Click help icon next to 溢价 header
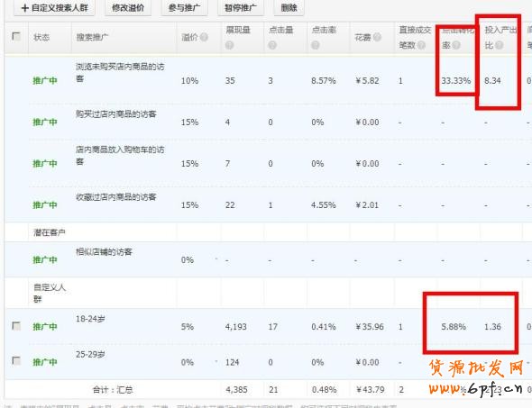 tap(204, 37)
